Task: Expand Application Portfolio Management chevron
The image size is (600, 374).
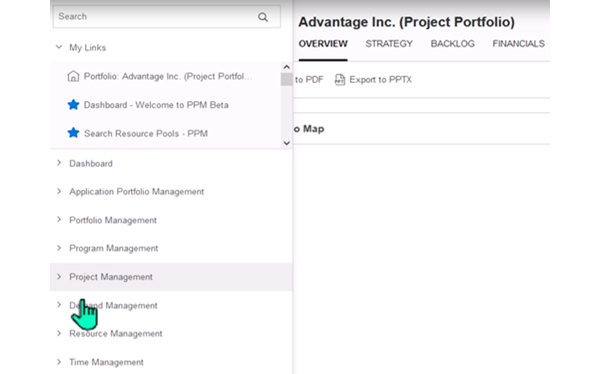Action: pyautogui.click(x=59, y=191)
